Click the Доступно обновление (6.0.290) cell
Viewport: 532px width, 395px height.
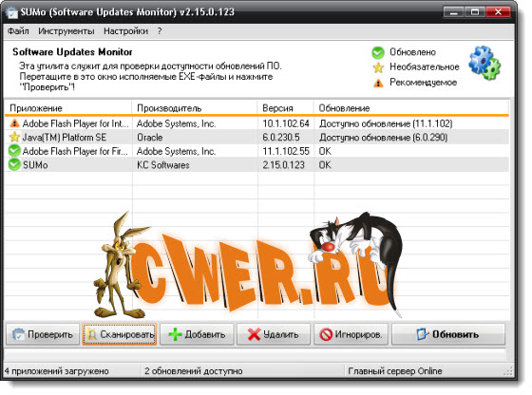(x=383, y=138)
